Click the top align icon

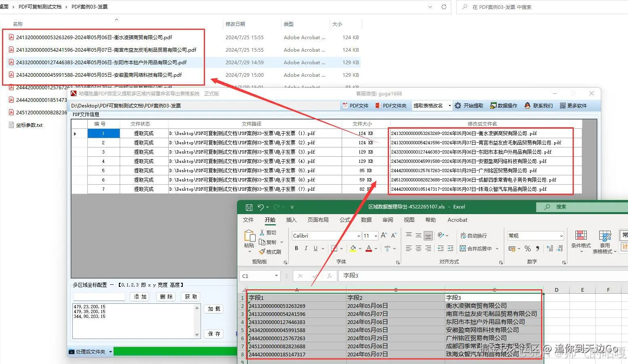[409, 235]
